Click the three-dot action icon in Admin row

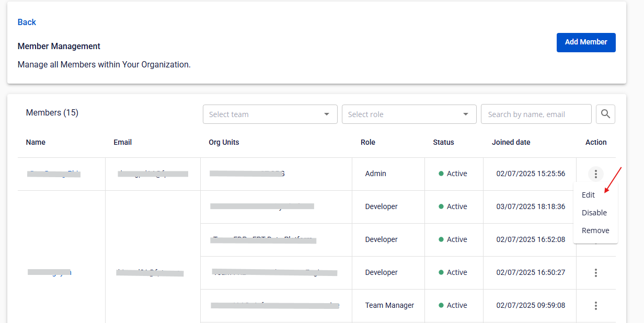(x=595, y=174)
